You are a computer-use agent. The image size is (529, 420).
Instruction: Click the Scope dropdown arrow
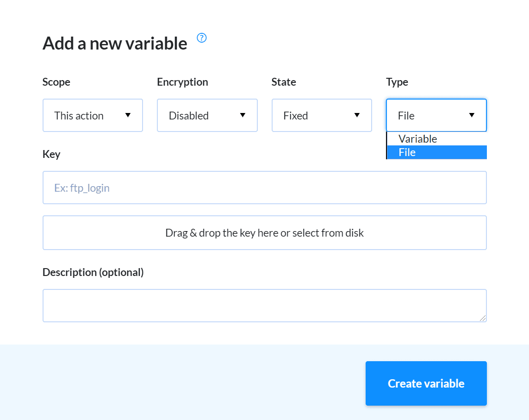coord(128,115)
